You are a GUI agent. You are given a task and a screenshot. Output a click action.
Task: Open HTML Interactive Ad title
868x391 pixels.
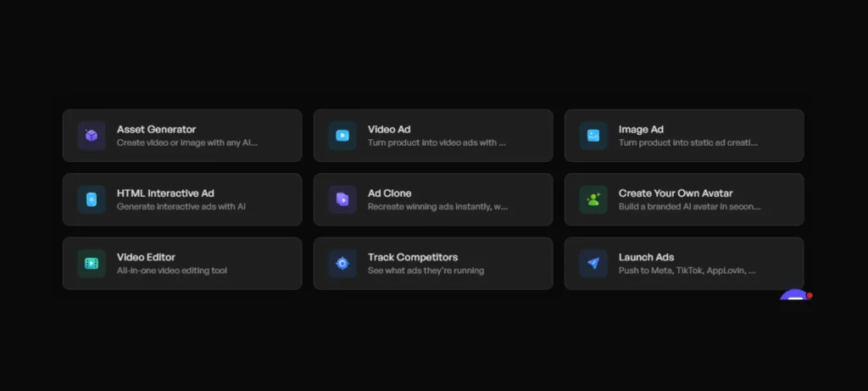point(165,193)
